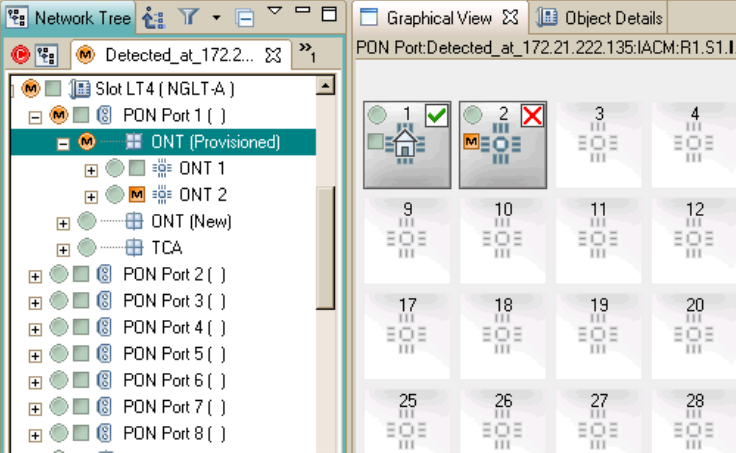The height and width of the screenshot is (453, 736).
Task: Click the tree scrollbar up arrow
Action: click(325, 88)
